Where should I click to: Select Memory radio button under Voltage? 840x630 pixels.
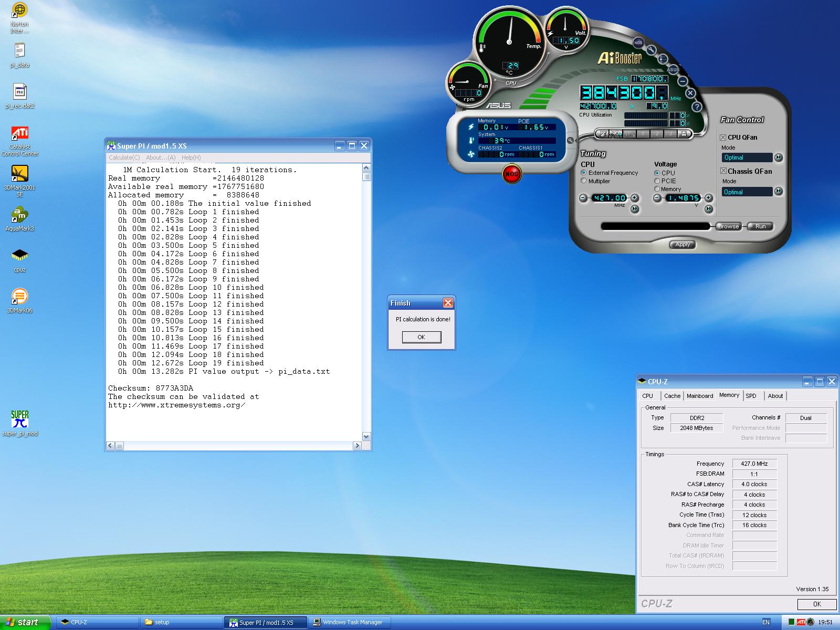tap(657, 189)
